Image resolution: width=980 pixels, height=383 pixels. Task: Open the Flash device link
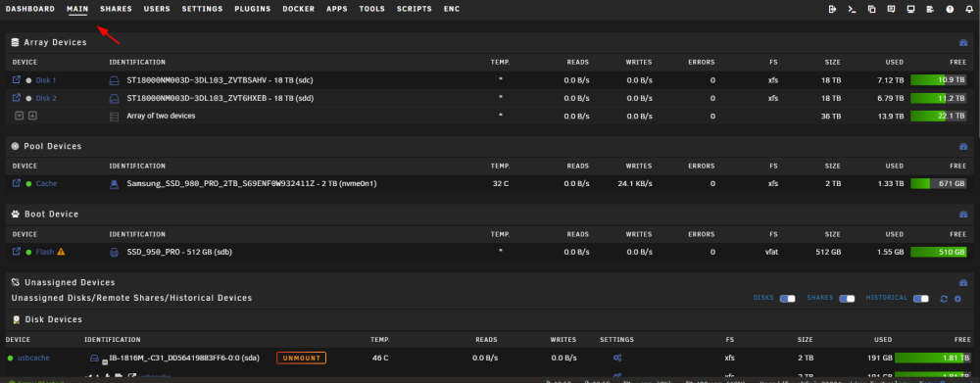tap(45, 252)
